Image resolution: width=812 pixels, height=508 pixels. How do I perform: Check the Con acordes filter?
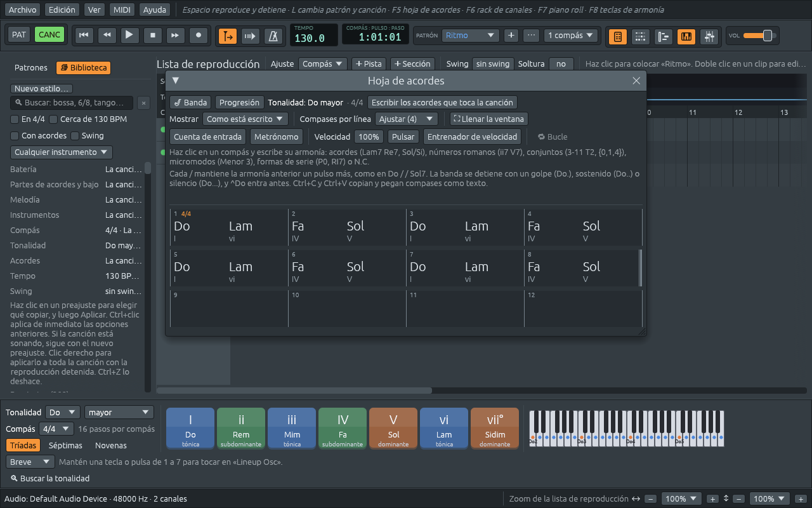[15, 136]
